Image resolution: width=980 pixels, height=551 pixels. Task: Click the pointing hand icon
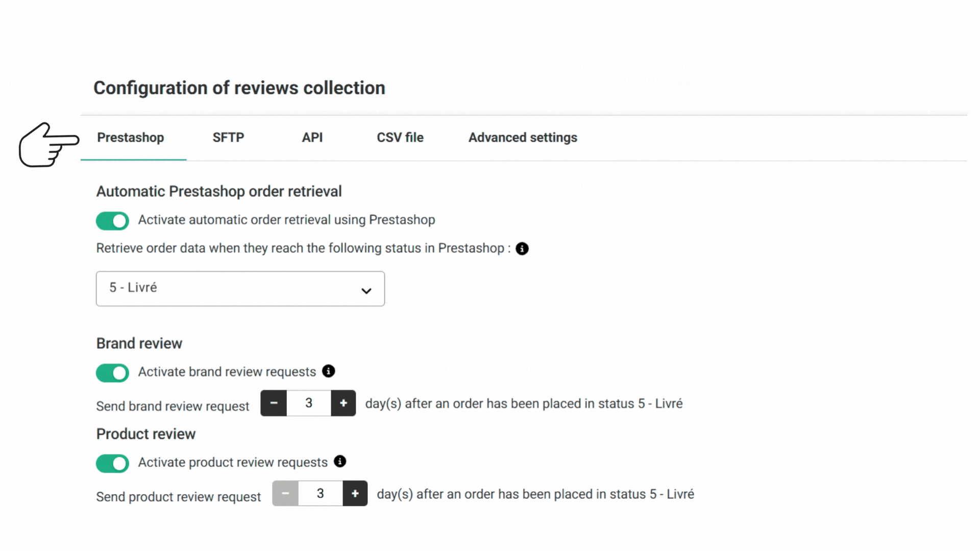point(48,145)
